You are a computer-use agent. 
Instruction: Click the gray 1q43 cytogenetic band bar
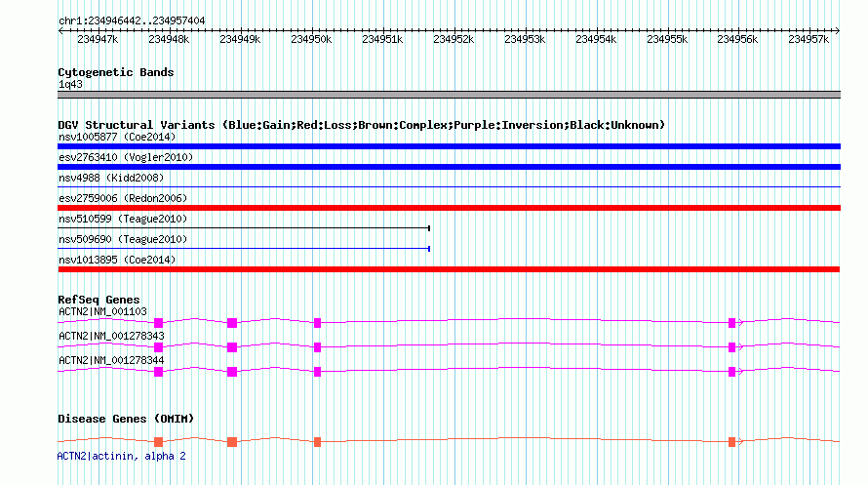tap(449, 95)
